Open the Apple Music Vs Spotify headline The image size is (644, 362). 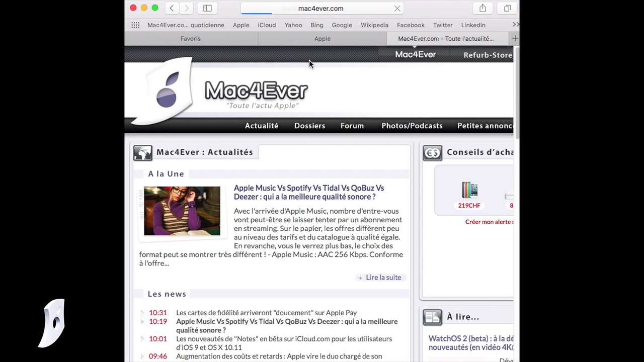point(309,192)
